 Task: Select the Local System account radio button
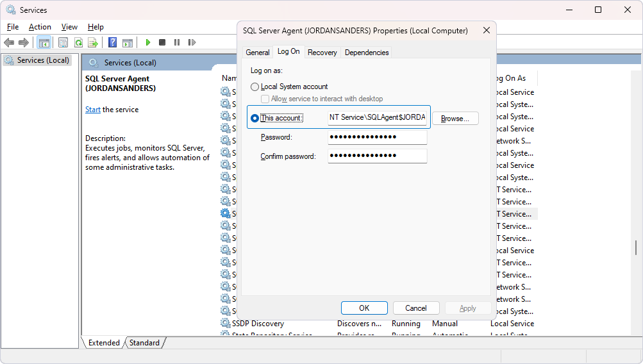pos(255,87)
